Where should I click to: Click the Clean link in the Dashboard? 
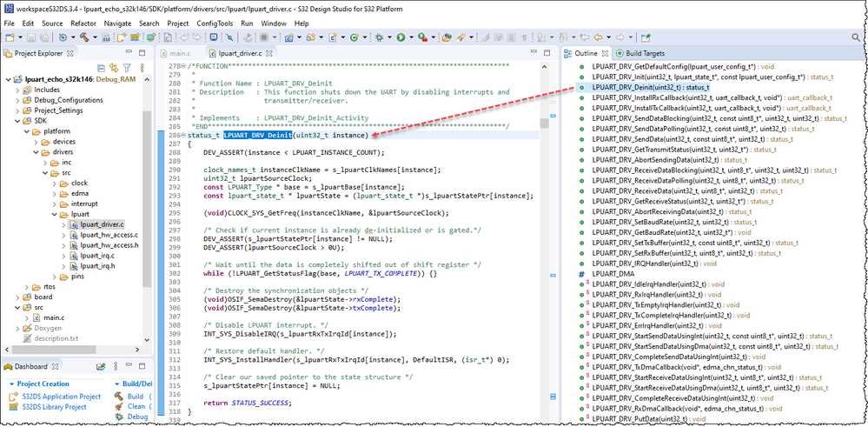pos(136,406)
